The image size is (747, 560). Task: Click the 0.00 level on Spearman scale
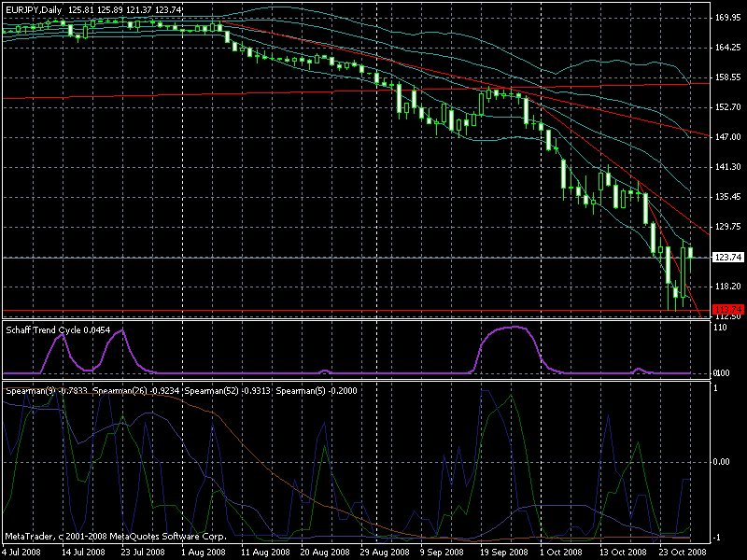click(722, 462)
